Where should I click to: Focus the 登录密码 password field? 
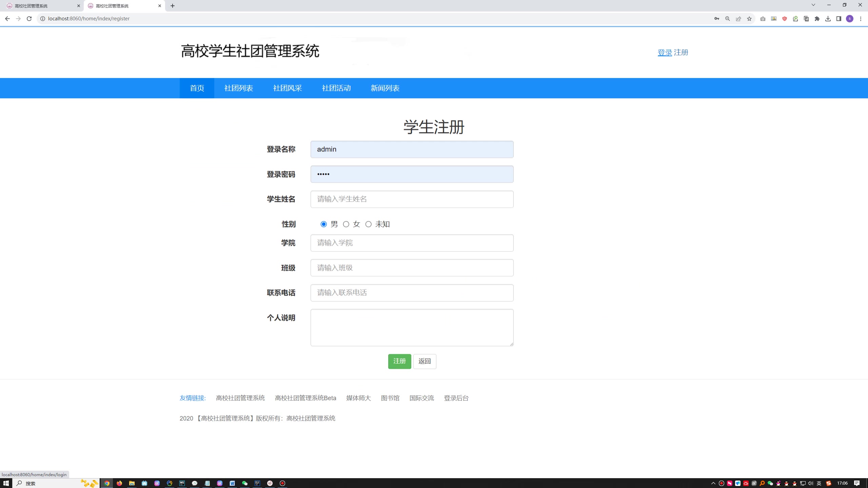(412, 174)
